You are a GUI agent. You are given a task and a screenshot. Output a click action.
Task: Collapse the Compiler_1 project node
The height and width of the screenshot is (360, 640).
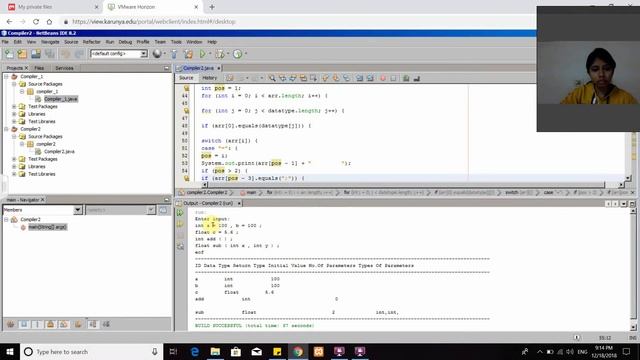6,76
